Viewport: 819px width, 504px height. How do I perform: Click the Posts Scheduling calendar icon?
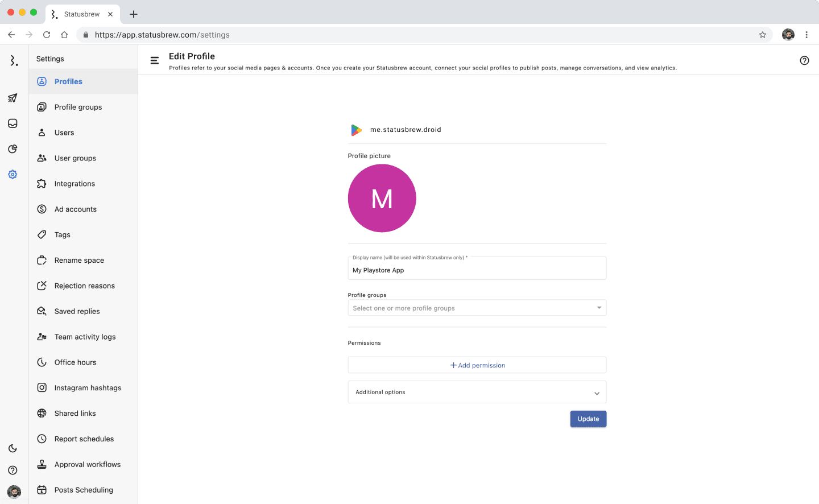click(42, 490)
